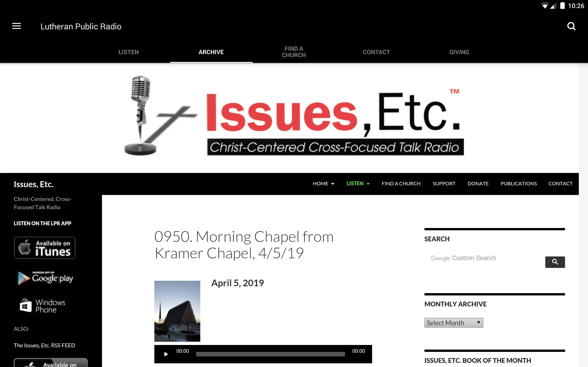The width and height of the screenshot is (588, 367).
Task: Click the play button to start audio
Action: pos(166,353)
